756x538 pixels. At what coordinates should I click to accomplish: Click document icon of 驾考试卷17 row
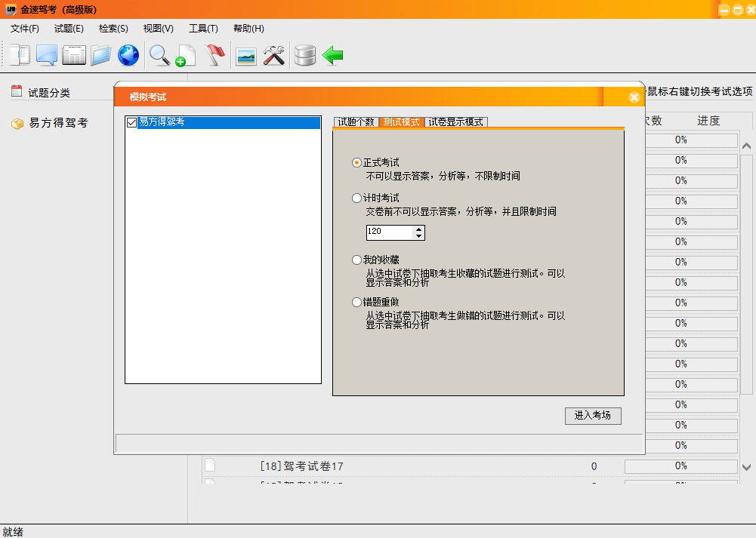pyautogui.click(x=210, y=465)
